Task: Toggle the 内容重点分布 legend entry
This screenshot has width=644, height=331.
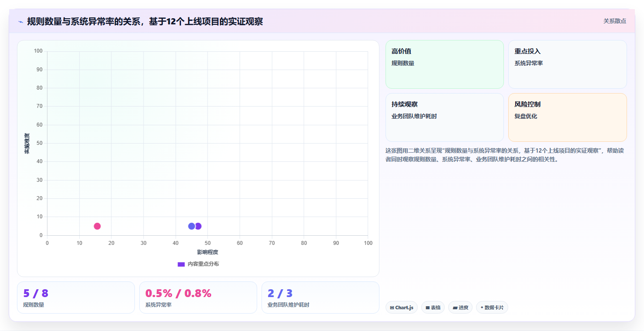Action: 198,264
